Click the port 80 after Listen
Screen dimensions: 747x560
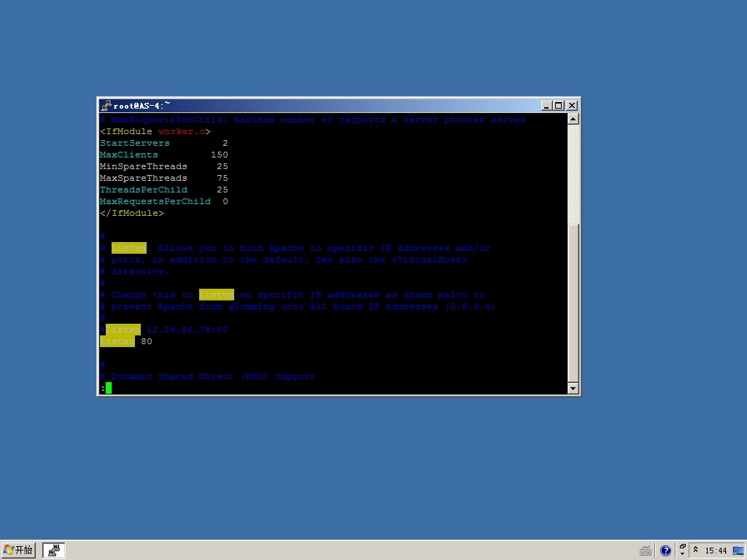pyautogui.click(x=147, y=341)
